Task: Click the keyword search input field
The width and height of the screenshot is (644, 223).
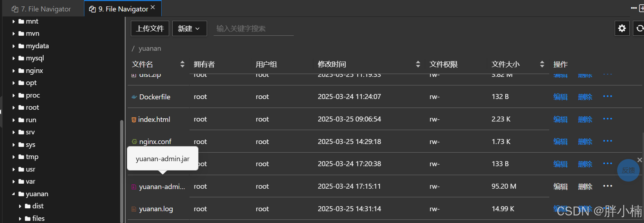Action: coord(253,29)
